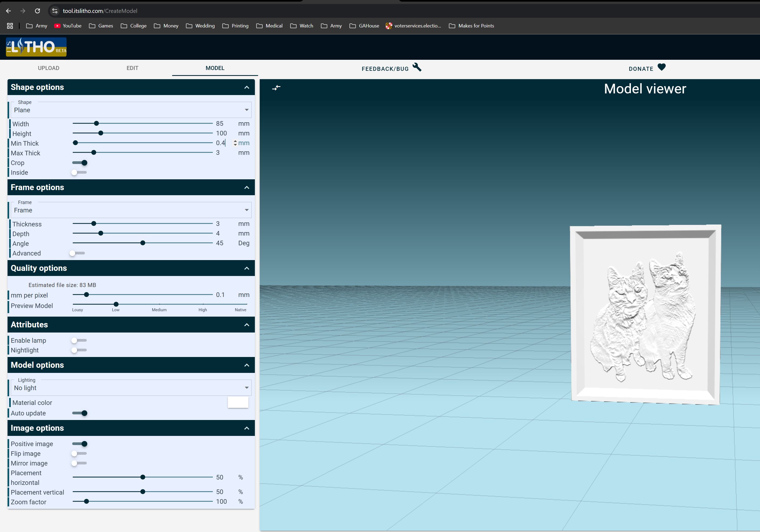Enable the Inside switch

(x=79, y=172)
